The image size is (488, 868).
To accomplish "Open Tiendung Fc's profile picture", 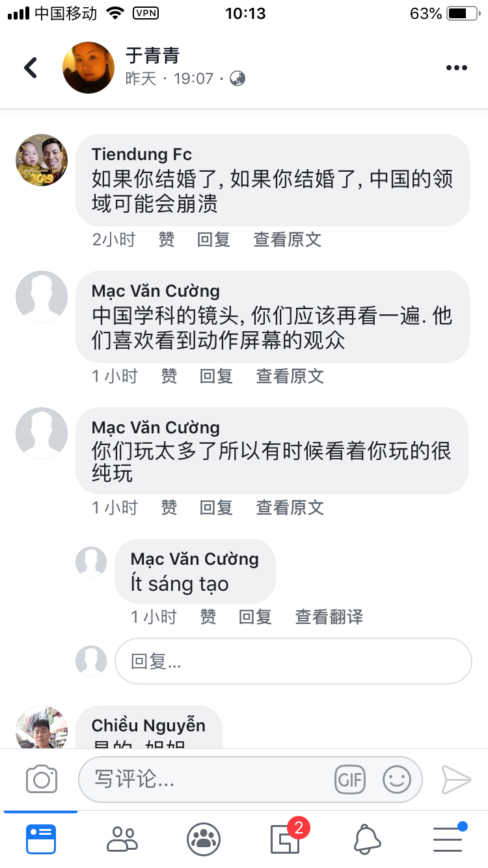I will 42,160.
